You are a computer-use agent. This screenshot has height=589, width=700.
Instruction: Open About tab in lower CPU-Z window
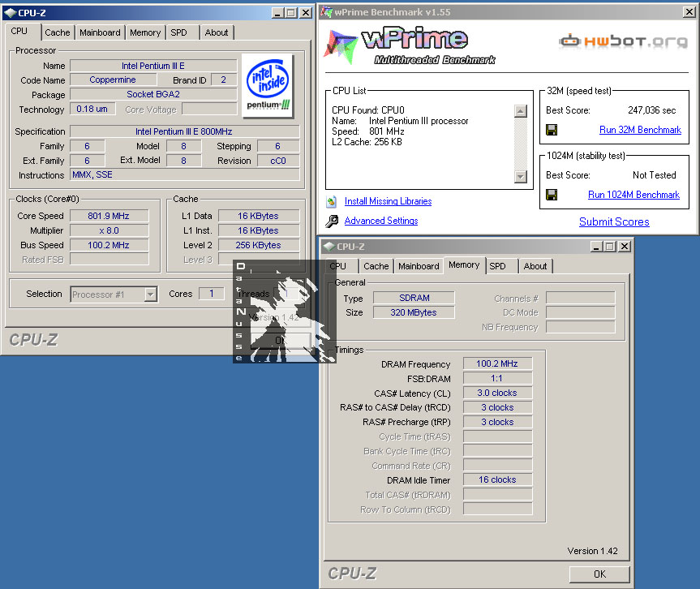535,266
